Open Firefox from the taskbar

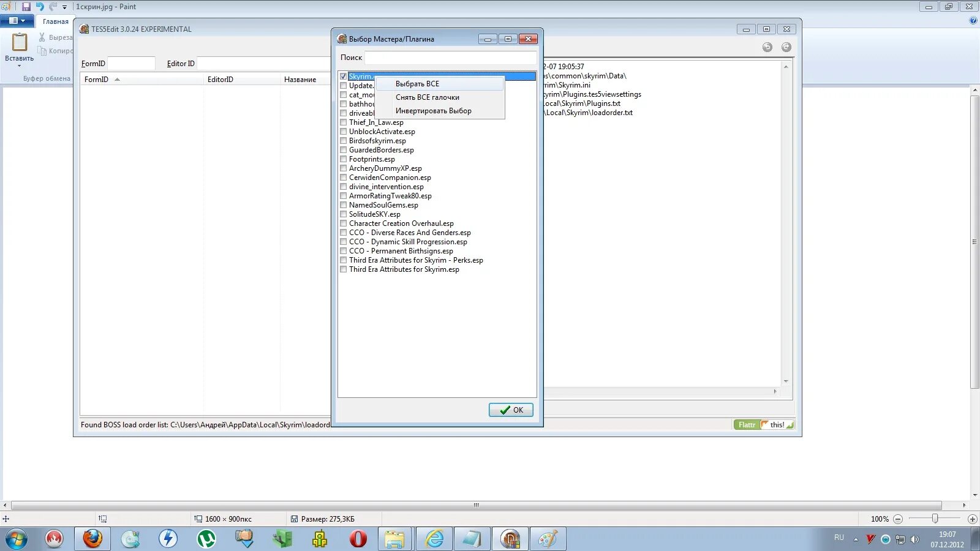point(92,539)
